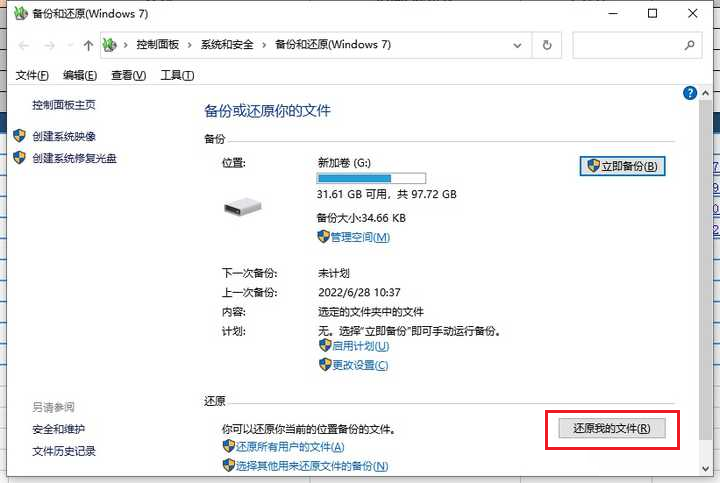The width and height of the screenshot is (720, 483).
Task: Select 控制面板 in the breadcrumb path
Action: click(x=158, y=45)
